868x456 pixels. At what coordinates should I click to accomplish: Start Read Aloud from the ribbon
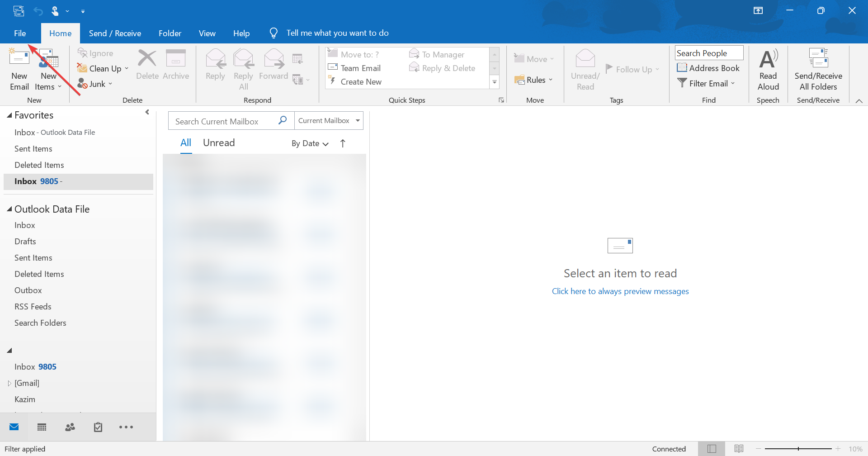[x=768, y=69]
